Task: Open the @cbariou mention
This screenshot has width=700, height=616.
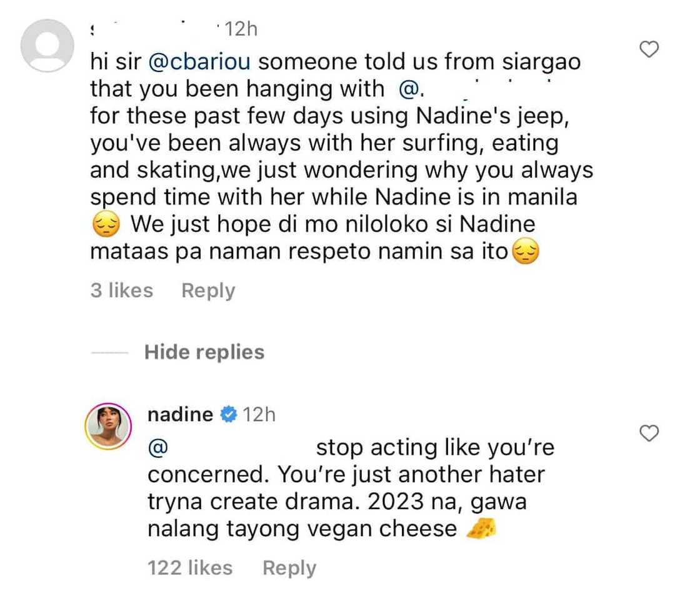Action: [201, 63]
